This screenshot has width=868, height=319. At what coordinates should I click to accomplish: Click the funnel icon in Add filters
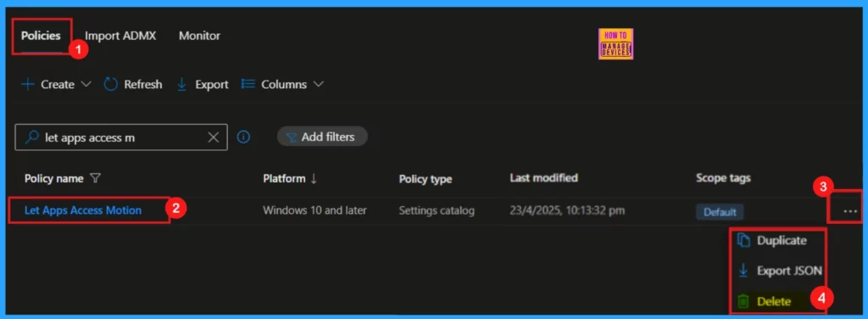point(292,137)
